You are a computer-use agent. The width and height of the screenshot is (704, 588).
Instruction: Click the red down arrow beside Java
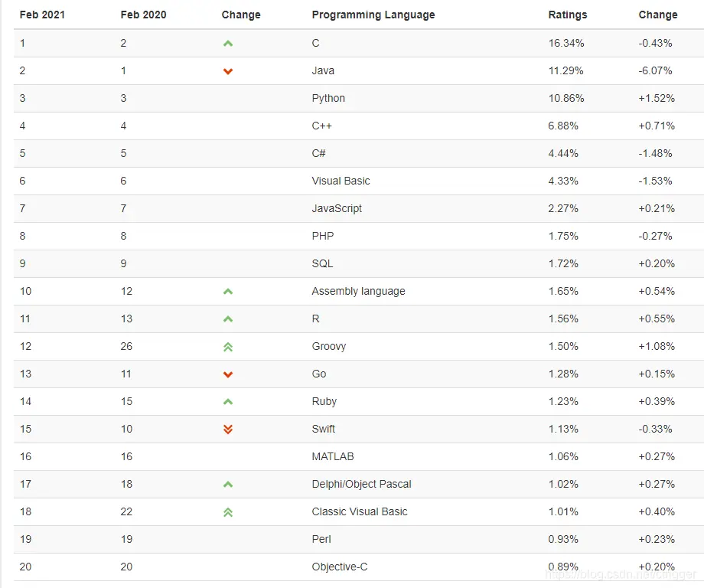(x=228, y=71)
